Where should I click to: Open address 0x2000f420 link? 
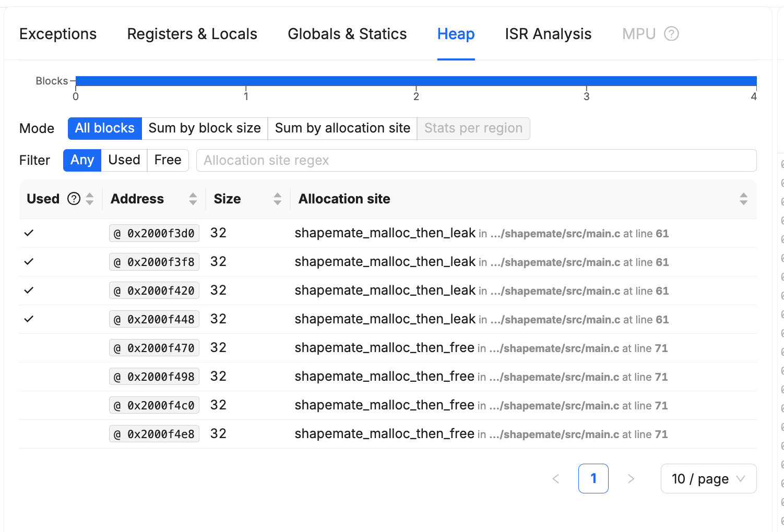pos(155,291)
